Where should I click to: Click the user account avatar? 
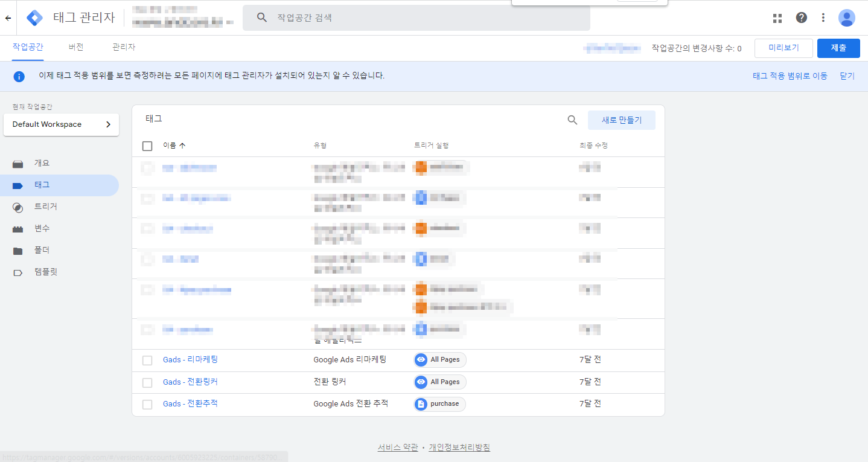[846, 18]
